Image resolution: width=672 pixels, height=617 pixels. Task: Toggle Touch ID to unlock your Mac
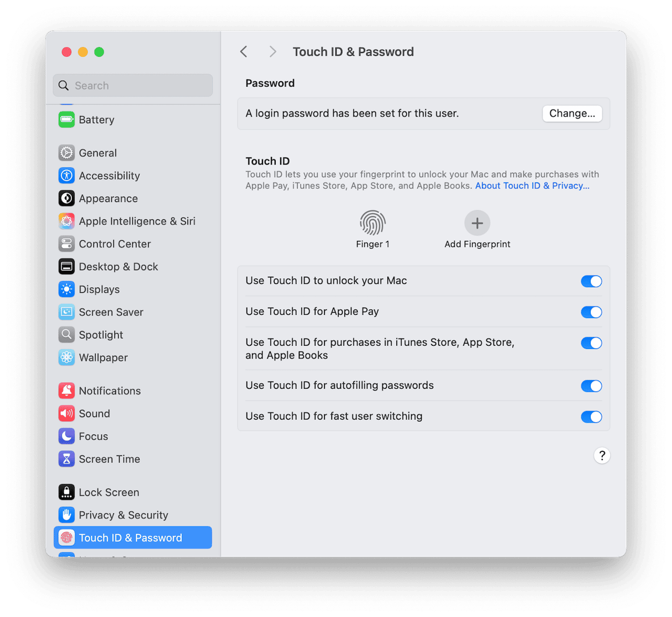coord(591,281)
